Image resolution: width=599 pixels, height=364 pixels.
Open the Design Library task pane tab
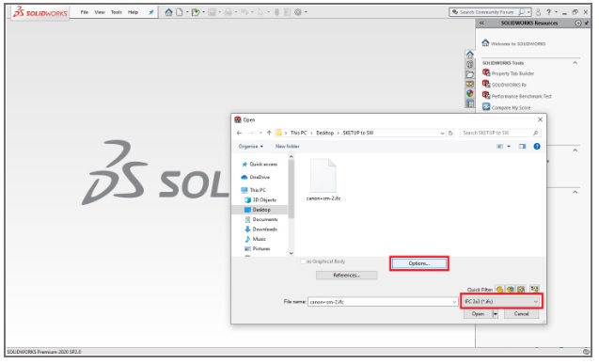coord(470,64)
